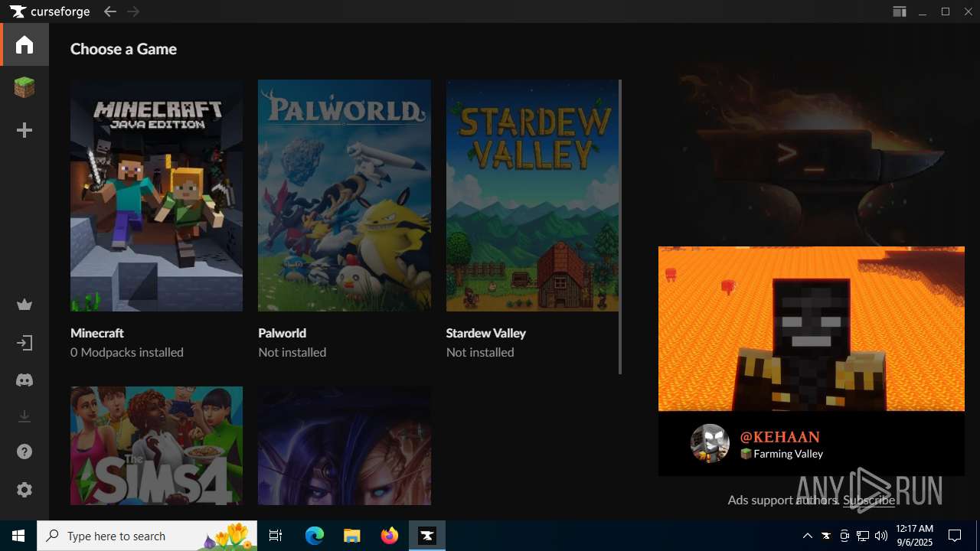The image size is (980, 551).
Task: Click the plus icon to add a game
Action: 24,131
